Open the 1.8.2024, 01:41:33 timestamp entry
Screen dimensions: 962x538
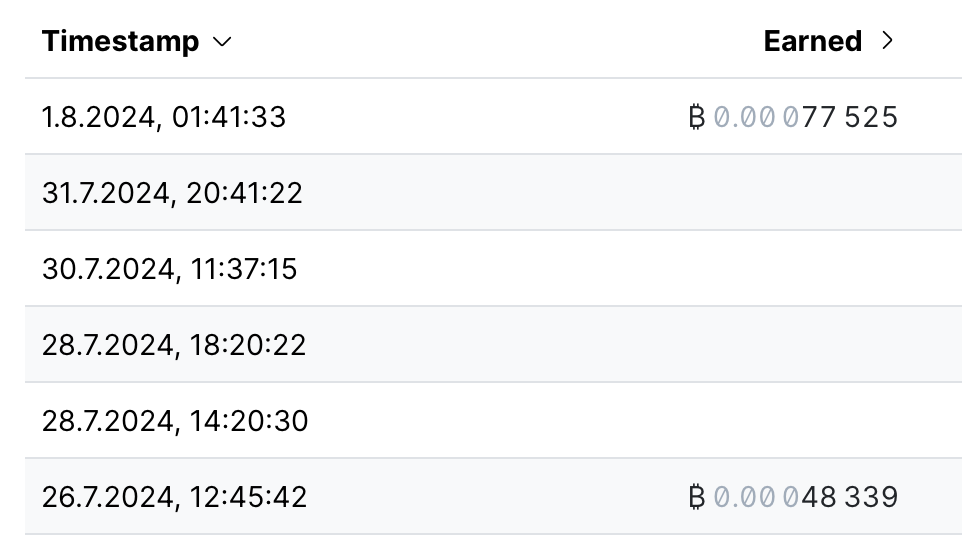[x=164, y=117]
